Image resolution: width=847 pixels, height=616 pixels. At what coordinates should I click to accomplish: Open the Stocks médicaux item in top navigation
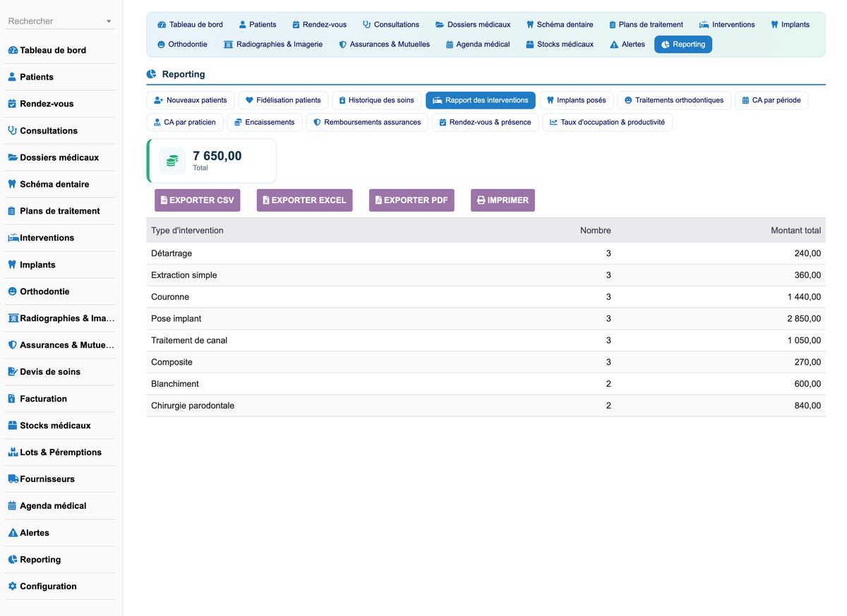[x=560, y=44]
